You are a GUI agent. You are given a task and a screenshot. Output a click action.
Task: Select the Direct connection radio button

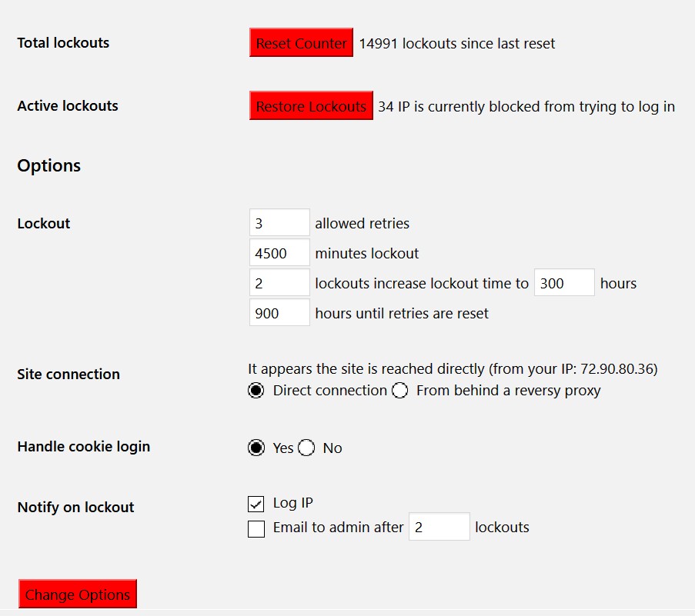tap(256, 391)
